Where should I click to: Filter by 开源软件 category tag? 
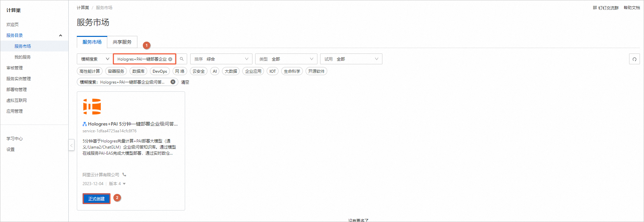(316, 71)
